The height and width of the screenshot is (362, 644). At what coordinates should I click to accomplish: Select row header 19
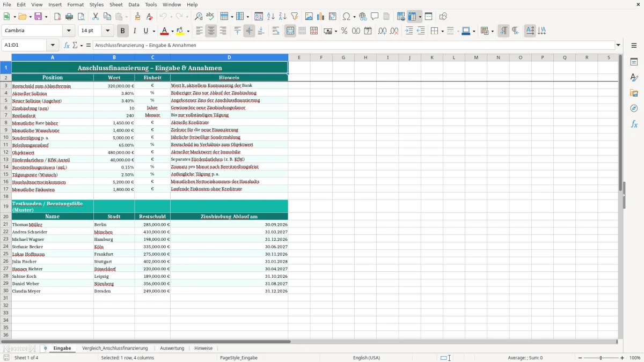[6, 206]
